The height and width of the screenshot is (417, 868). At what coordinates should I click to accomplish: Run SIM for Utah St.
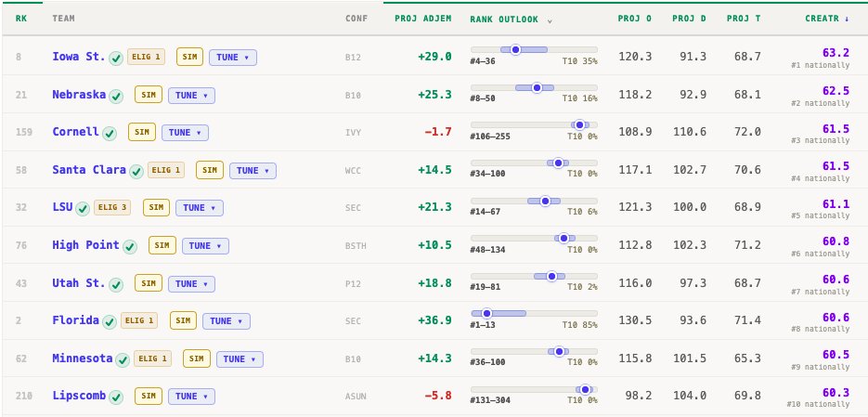pyautogui.click(x=149, y=283)
